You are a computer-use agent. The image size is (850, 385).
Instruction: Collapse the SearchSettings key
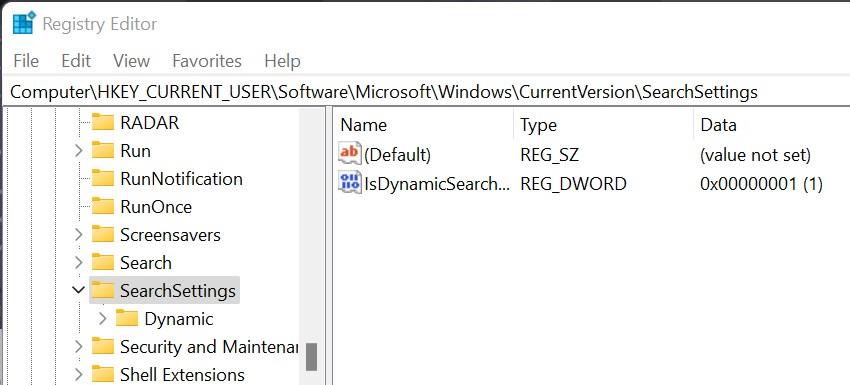79,290
